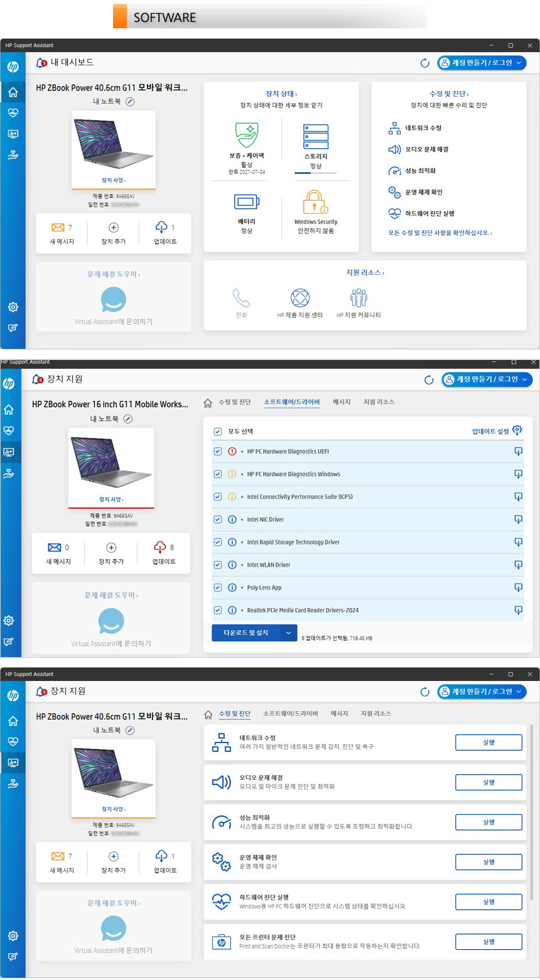Select 메시지 tab in bottom window

point(340,714)
